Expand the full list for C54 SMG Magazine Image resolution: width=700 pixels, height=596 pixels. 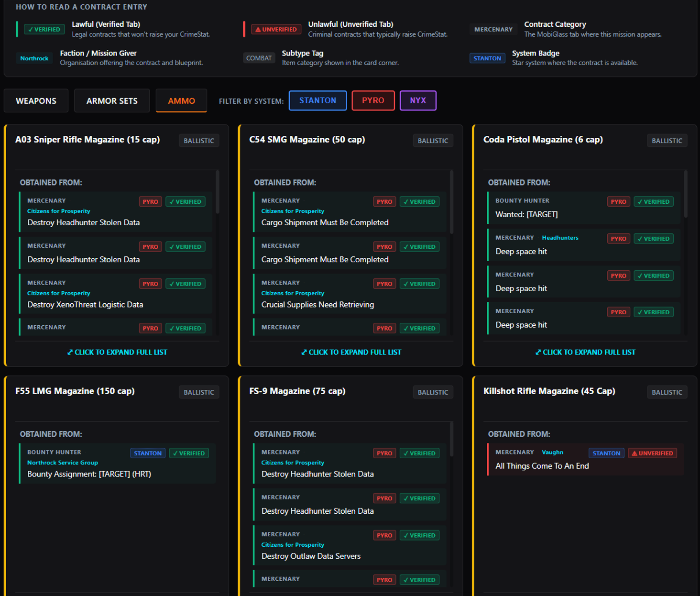click(x=351, y=352)
